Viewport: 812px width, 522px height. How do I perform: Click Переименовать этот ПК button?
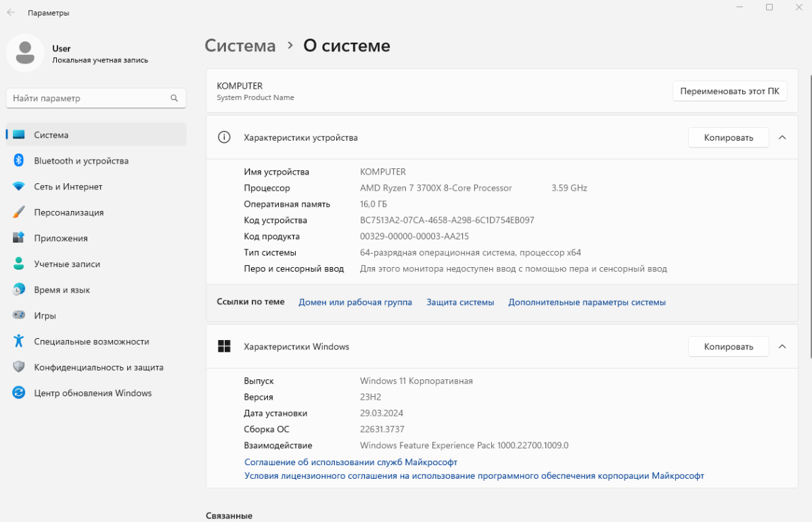(x=729, y=91)
